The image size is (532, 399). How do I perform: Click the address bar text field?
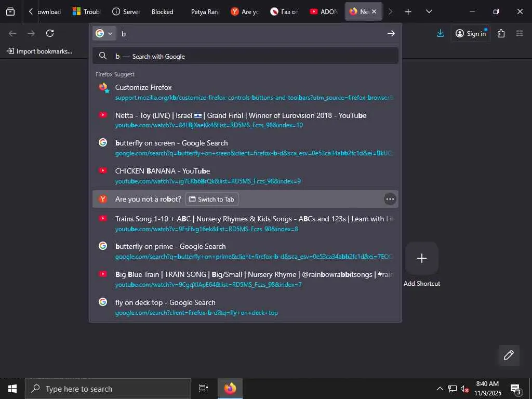point(251,34)
